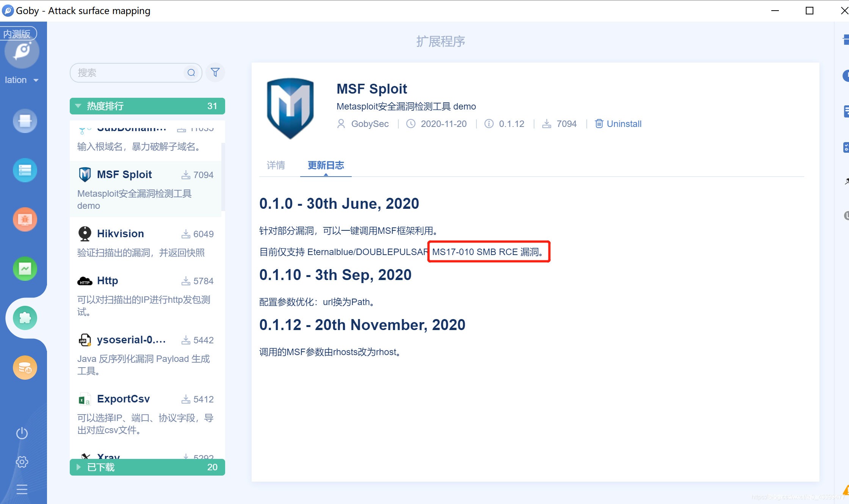Open the hamburger menu at sidebar bottom

pos(22,490)
